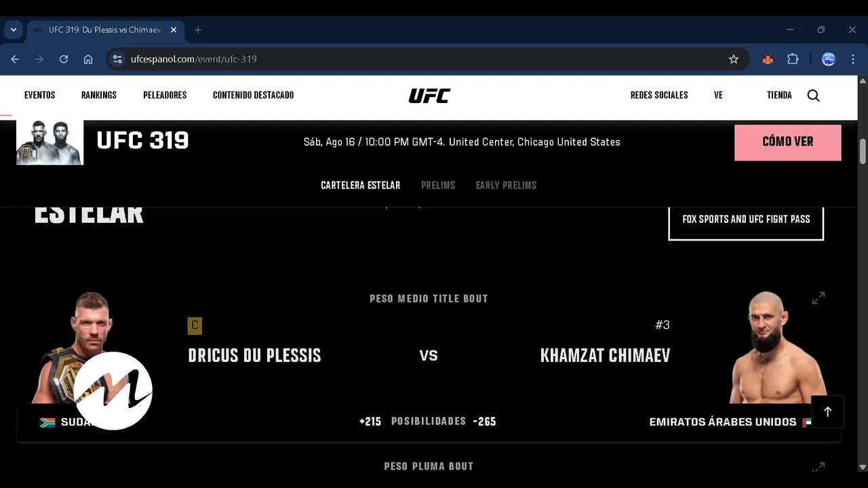Open the VE region selector

click(718, 96)
